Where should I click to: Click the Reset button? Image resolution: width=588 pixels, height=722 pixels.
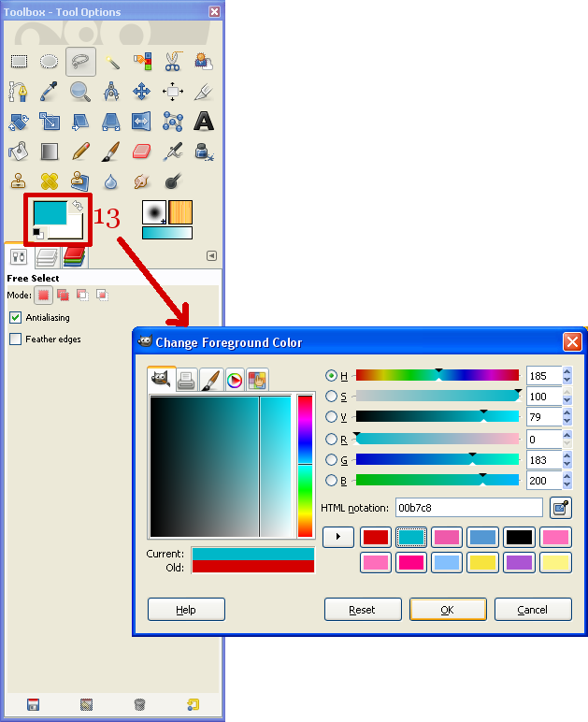point(363,610)
